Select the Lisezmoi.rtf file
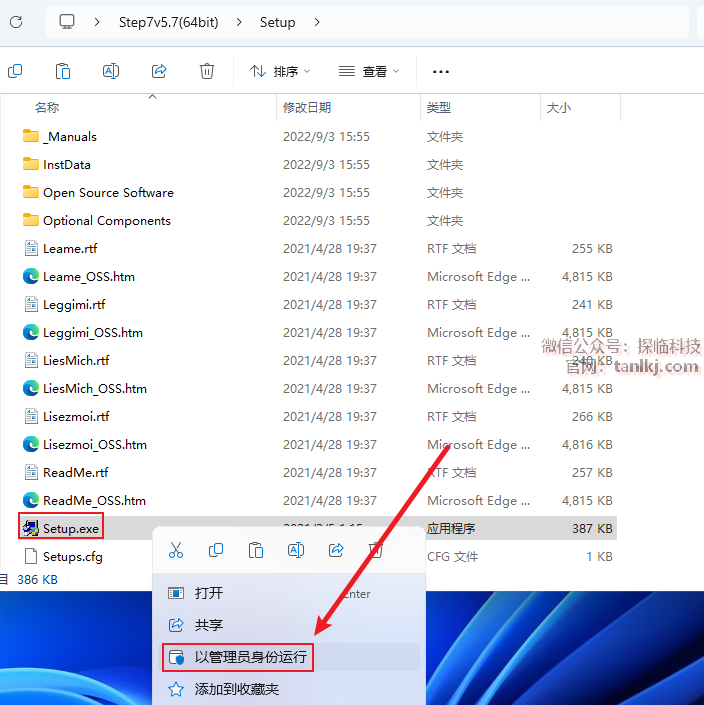The width and height of the screenshot is (704, 705). click(x=66, y=416)
